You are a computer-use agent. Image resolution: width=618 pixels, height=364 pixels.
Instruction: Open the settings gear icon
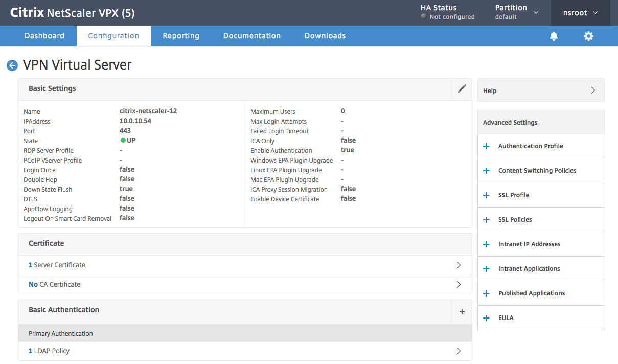[589, 36]
